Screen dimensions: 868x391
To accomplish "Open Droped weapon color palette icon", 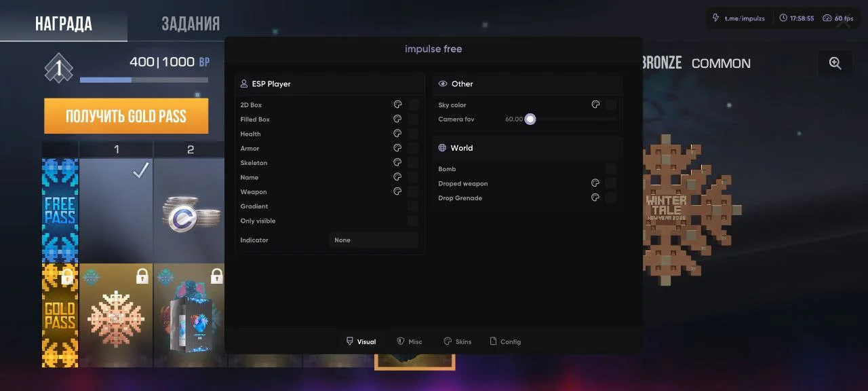I will tap(595, 183).
